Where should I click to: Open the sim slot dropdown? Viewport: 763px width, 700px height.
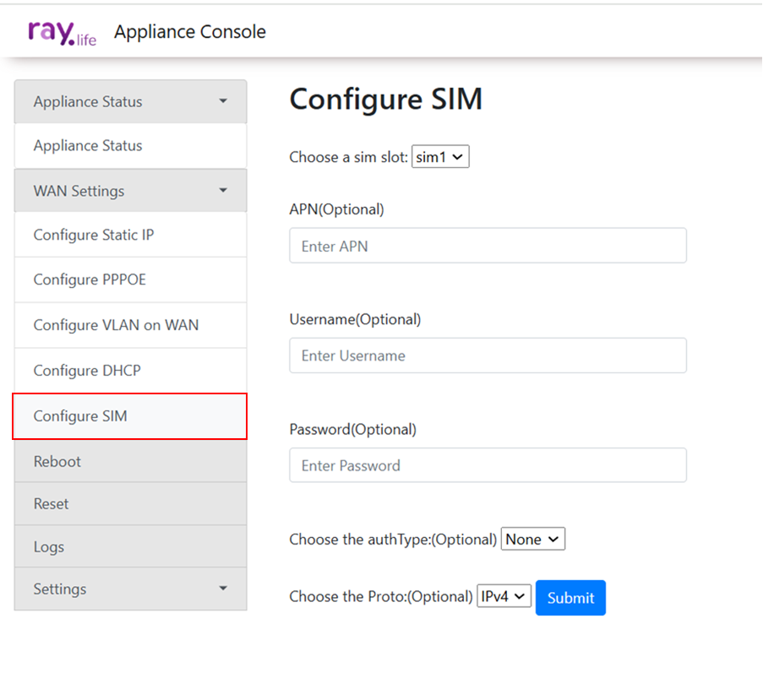tap(440, 157)
